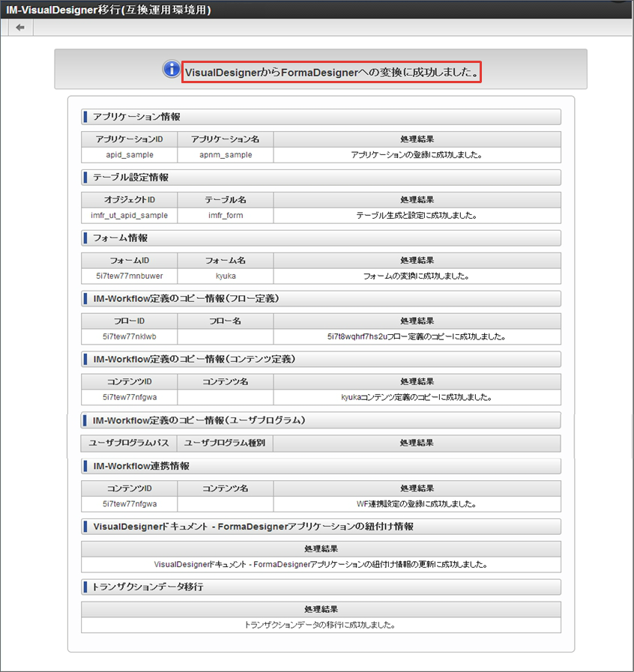This screenshot has width=634, height=672.
Task: Click the ユーザプログラム copy info section header
Action: point(321,420)
